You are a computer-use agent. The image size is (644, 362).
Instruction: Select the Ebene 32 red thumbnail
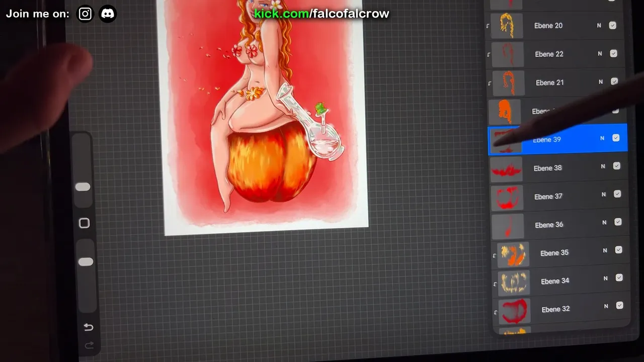514,310
